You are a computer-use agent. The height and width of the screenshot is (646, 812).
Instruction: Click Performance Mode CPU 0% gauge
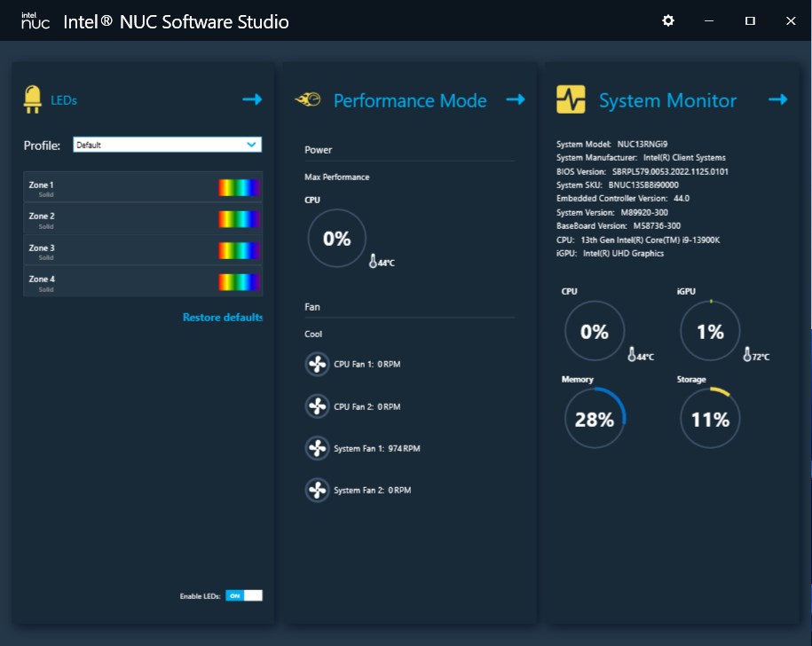coord(337,239)
